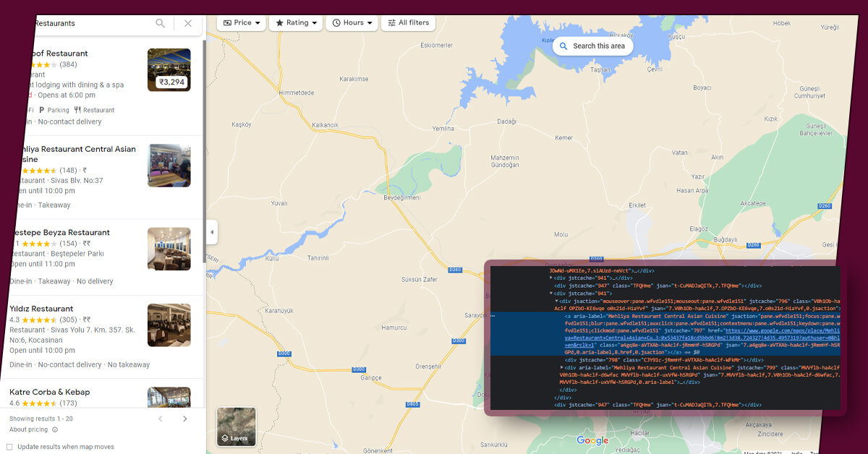Click the magnifier search icon
Viewport: 868px width, 454px height.
pos(160,23)
